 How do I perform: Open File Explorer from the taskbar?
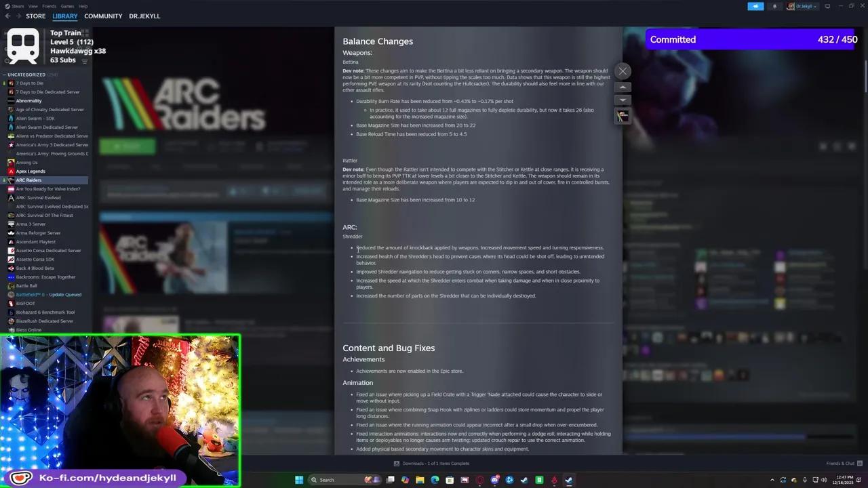(420, 480)
